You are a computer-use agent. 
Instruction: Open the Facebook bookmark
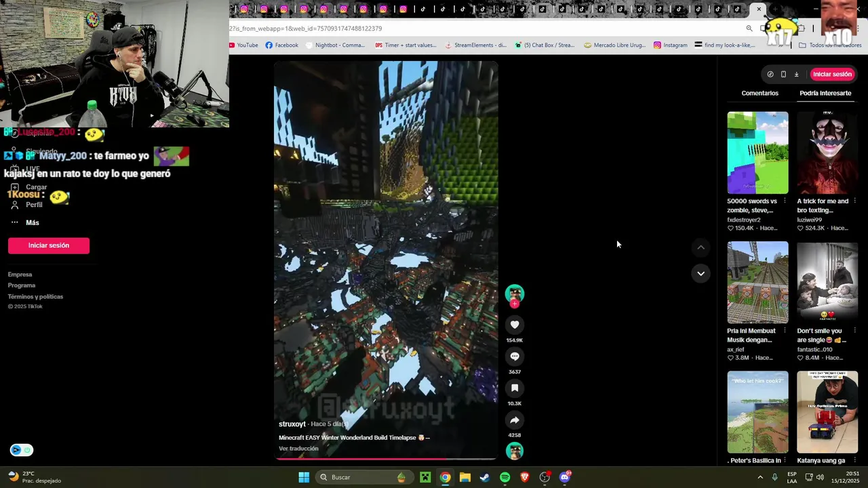281,45
